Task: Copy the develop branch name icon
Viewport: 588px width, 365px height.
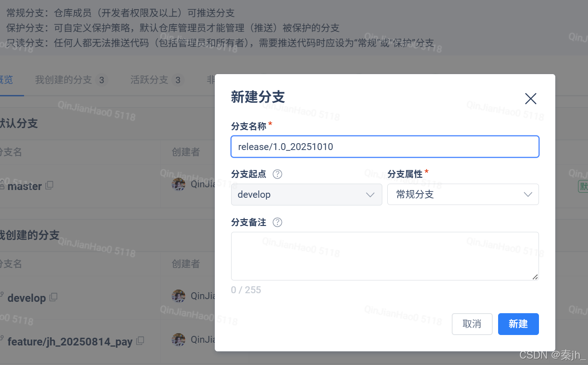Action: click(x=54, y=297)
